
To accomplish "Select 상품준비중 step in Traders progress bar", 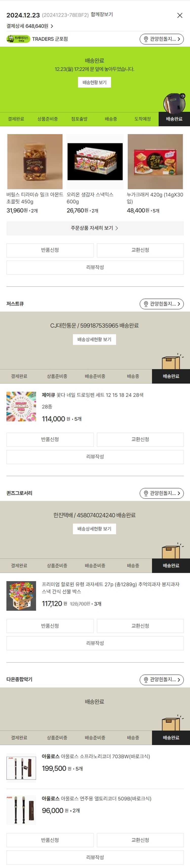I will click(48, 119).
